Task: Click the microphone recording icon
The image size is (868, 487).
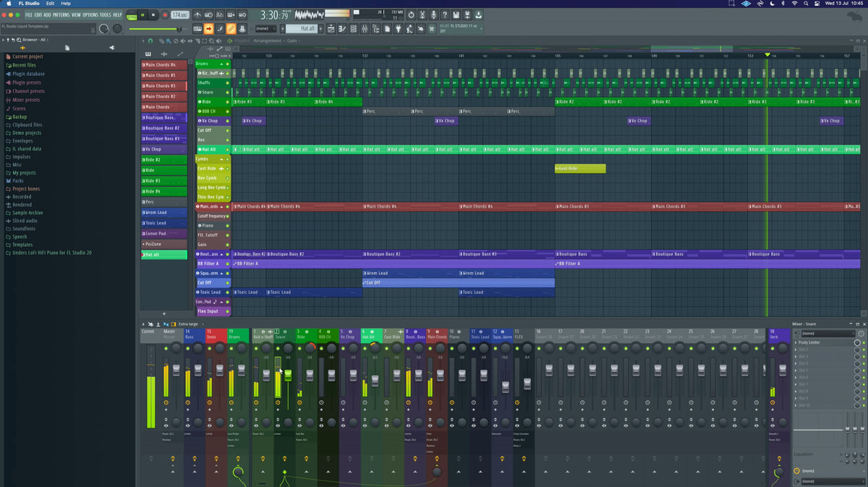Action: [x=433, y=14]
